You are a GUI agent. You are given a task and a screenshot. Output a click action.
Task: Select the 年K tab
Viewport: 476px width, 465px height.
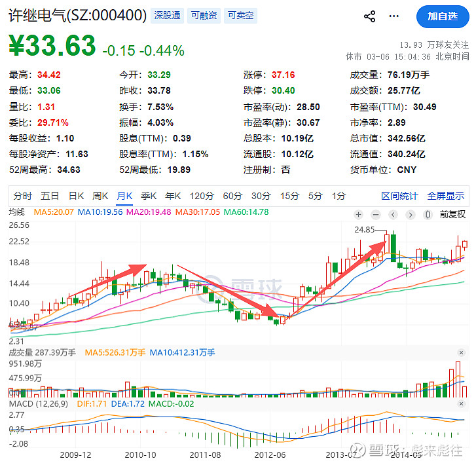click(173, 196)
